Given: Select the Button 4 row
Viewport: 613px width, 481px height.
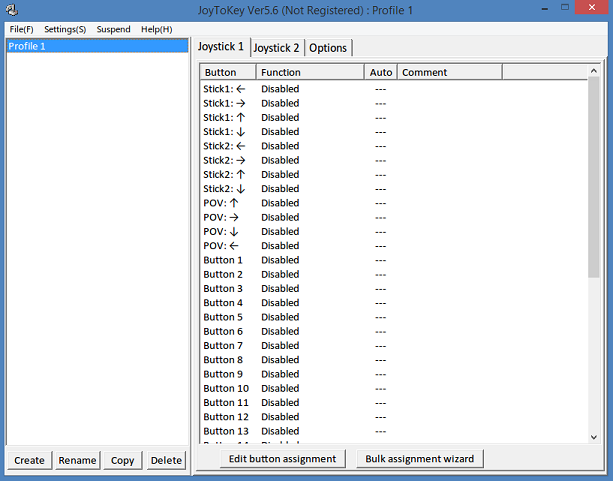Looking at the screenshot, I should click(394, 303).
